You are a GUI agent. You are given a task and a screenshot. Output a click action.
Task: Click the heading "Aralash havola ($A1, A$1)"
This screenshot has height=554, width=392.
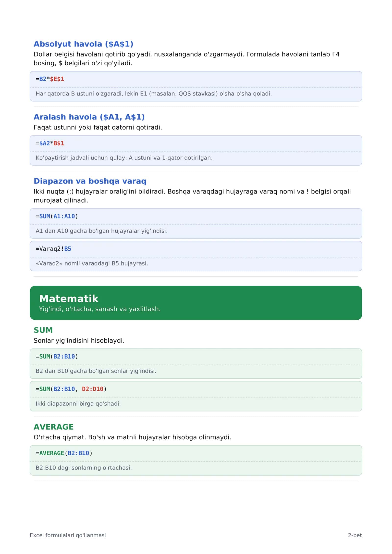coord(89,117)
